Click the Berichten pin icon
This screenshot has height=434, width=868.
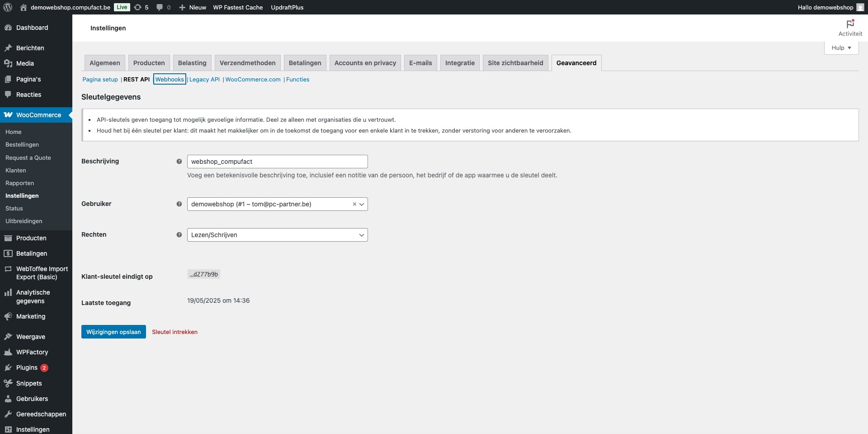(x=8, y=48)
